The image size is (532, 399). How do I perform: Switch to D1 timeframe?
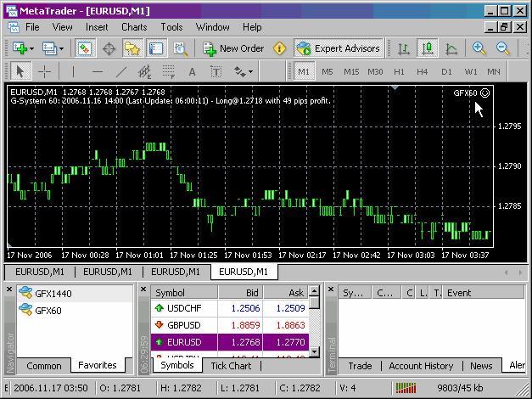tap(446, 71)
